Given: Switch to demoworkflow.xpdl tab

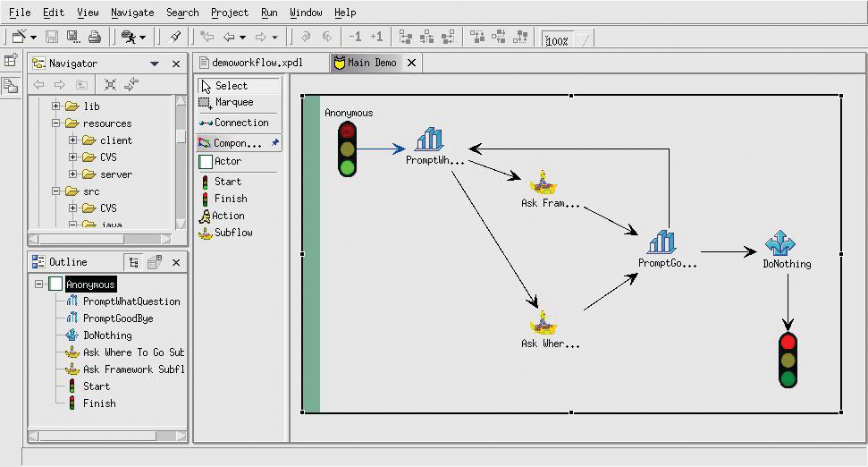Looking at the screenshot, I should pos(256,63).
